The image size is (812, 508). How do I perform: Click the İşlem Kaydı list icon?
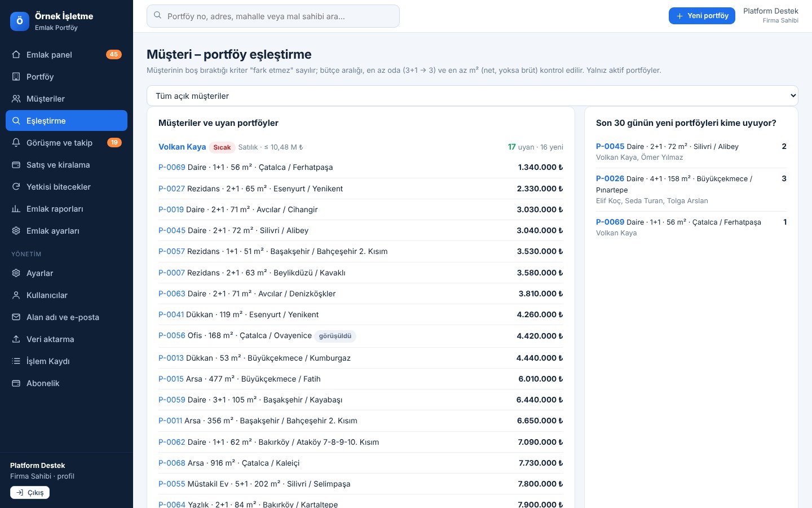(x=16, y=361)
